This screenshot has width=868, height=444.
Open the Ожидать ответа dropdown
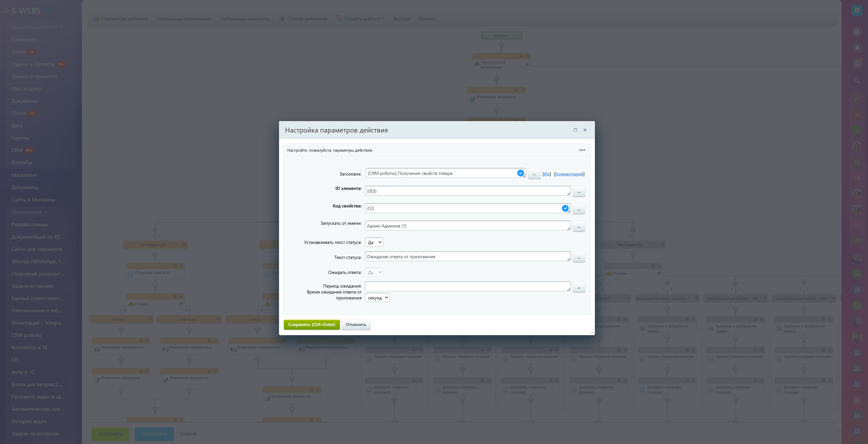click(374, 272)
